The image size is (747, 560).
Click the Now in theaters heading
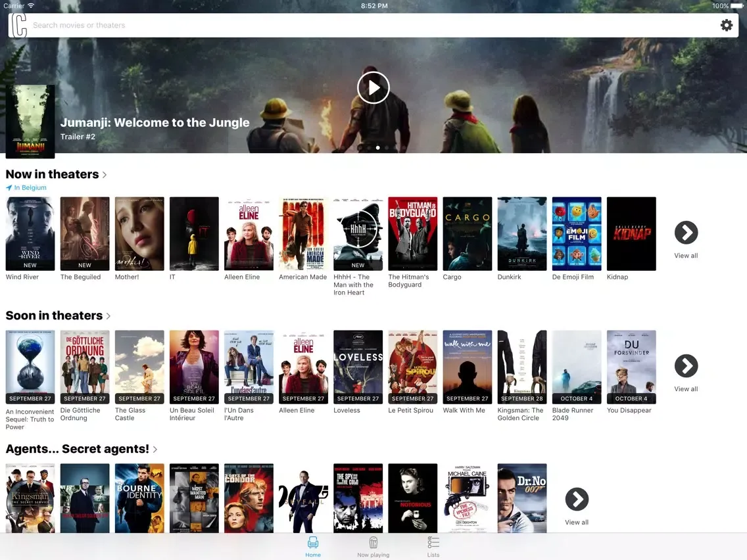click(53, 174)
